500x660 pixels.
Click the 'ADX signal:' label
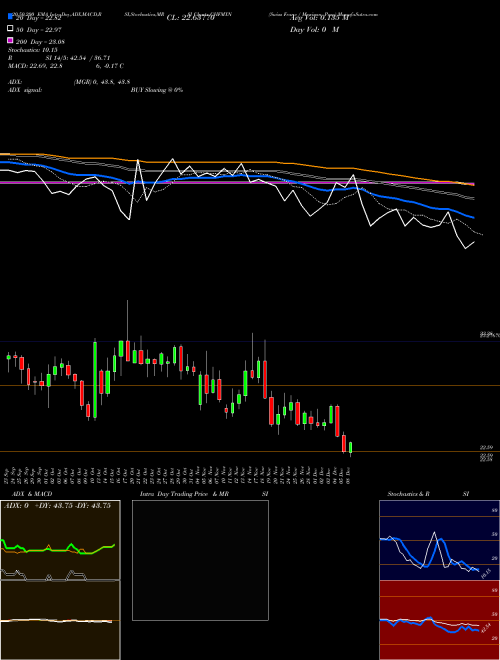point(24,90)
